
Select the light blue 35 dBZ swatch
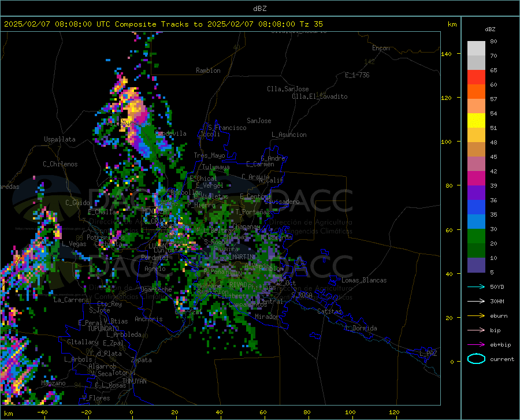click(x=476, y=222)
